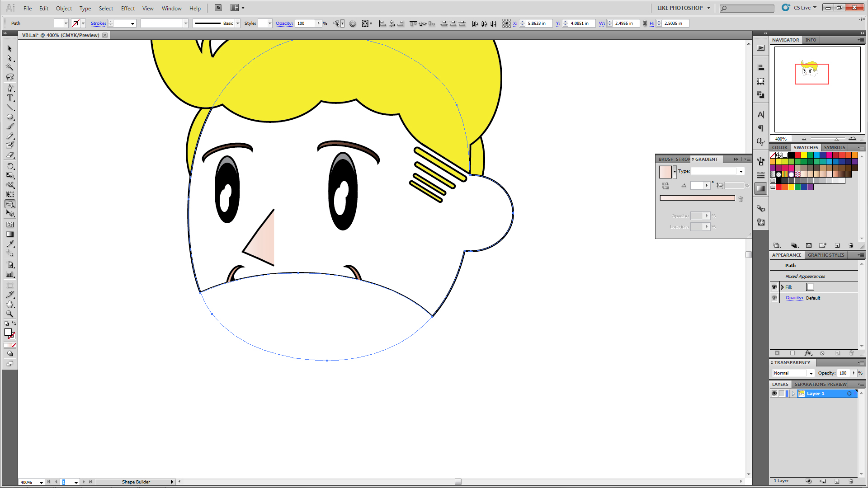The height and width of the screenshot is (488, 868).
Task: Toggle visibility of Layer 1
Action: (774, 394)
